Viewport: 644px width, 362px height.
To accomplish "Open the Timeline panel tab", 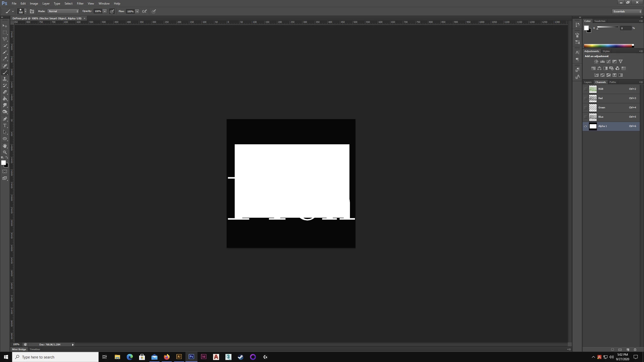I will tap(35, 349).
